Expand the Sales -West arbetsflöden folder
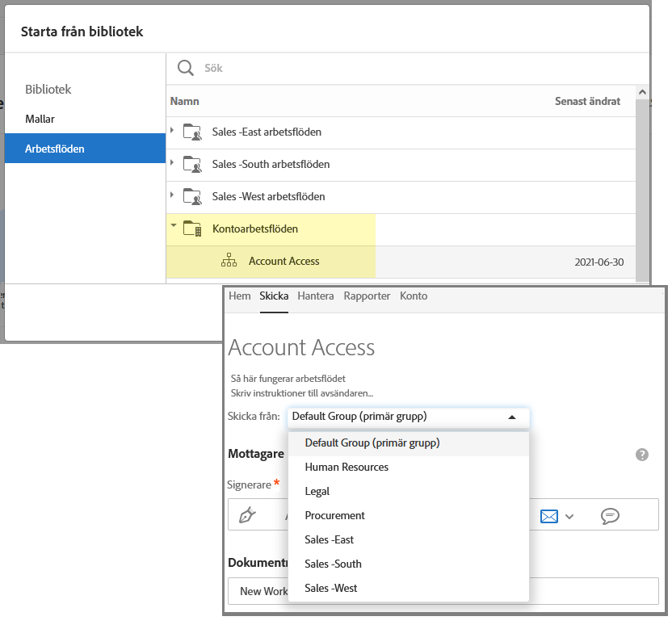The image size is (672, 625). pyautogui.click(x=172, y=196)
